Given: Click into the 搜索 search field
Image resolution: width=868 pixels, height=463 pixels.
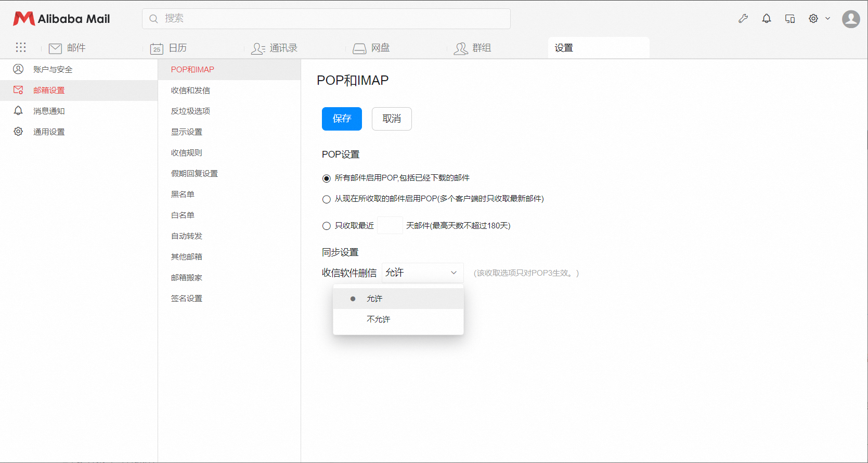Looking at the screenshot, I should click(326, 19).
